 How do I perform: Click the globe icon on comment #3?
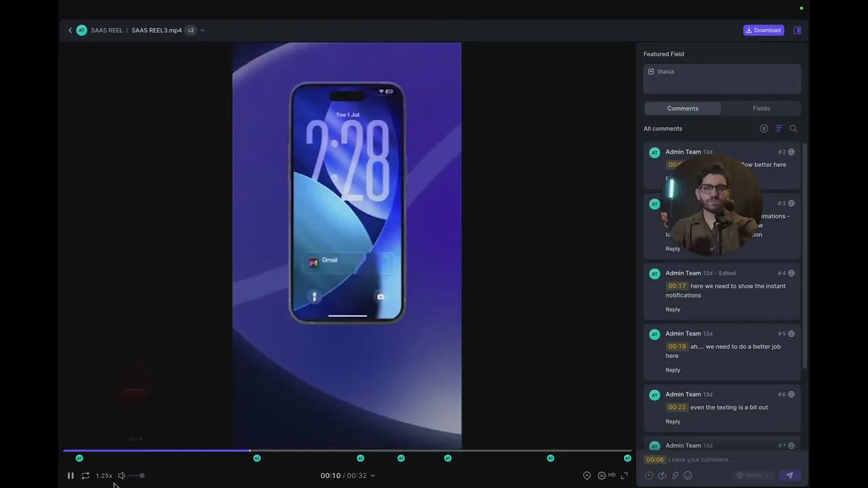click(x=791, y=203)
